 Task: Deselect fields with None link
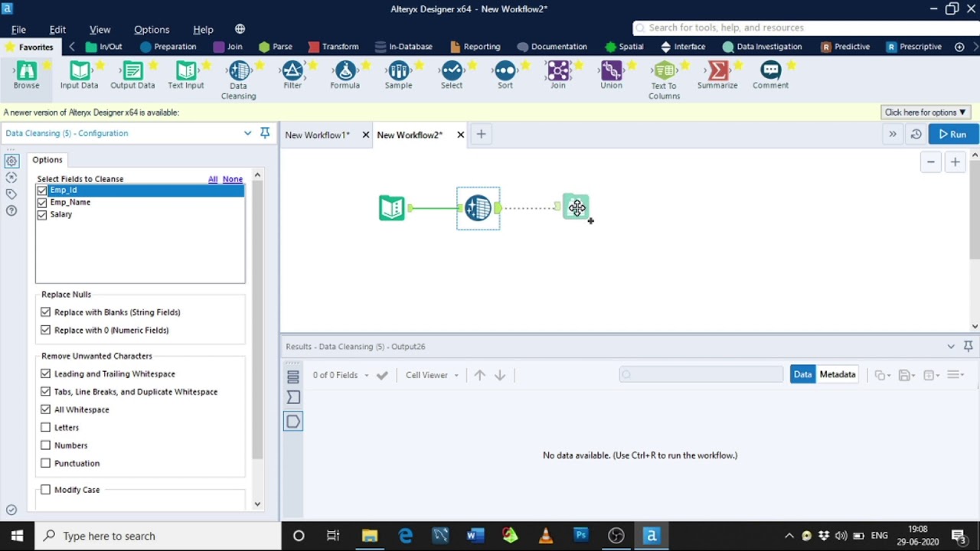point(233,179)
